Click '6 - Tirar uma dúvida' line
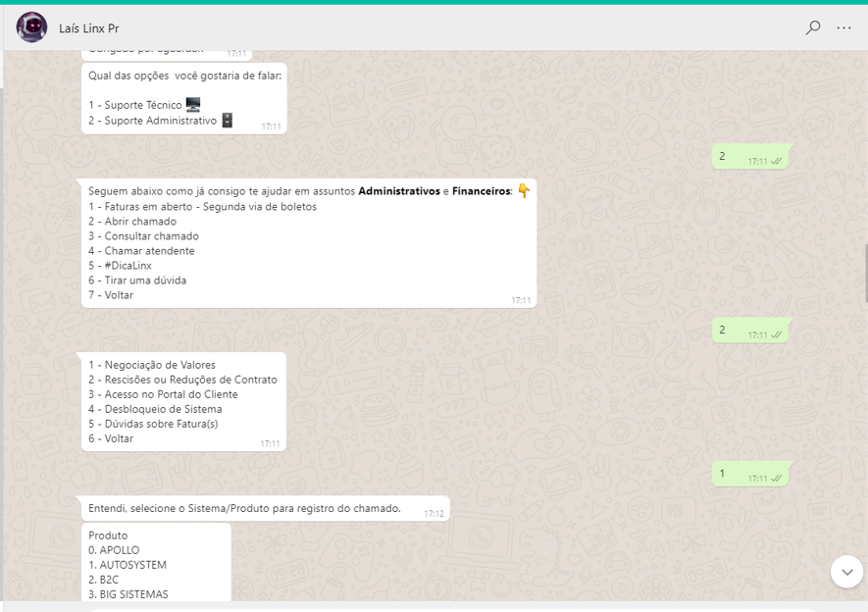The height and width of the screenshot is (612, 868). click(x=137, y=280)
